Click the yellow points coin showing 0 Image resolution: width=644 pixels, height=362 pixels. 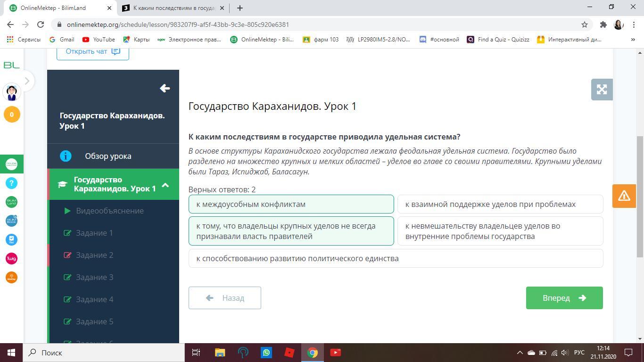click(12, 114)
